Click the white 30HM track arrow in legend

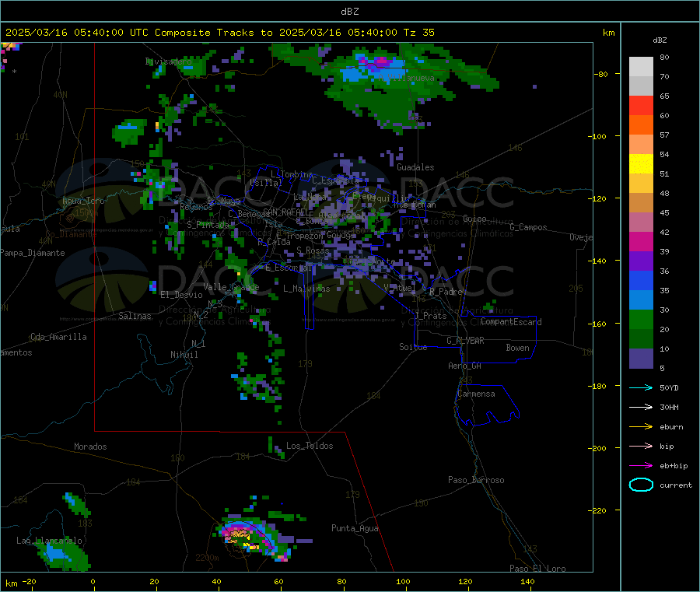pos(641,407)
